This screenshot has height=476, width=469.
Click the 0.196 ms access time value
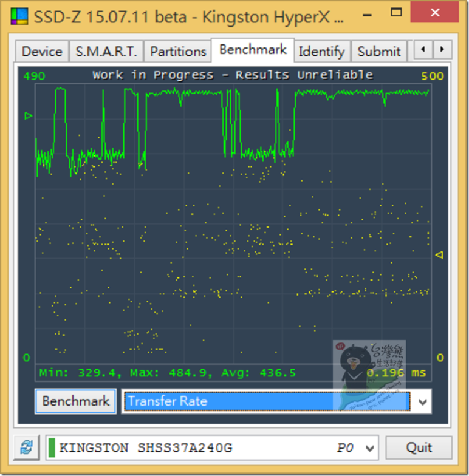pos(396,373)
